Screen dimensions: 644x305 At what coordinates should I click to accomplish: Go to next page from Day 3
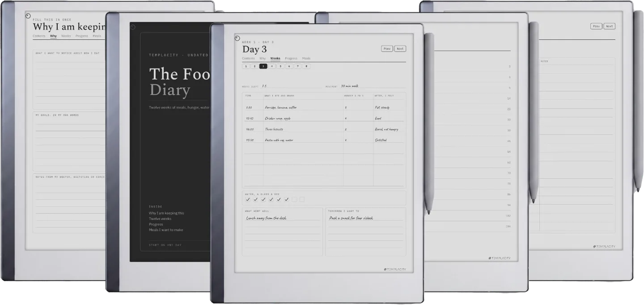[400, 48]
